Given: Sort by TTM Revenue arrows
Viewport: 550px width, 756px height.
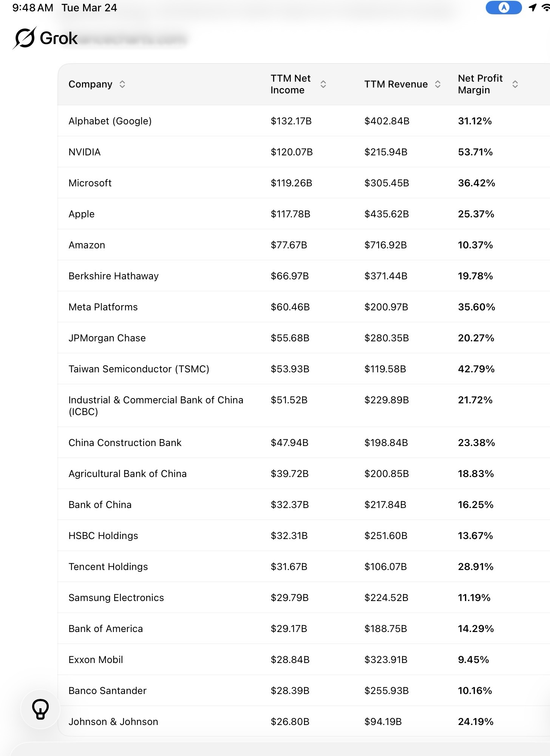Looking at the screenshot, I should [x=437, y=84].
